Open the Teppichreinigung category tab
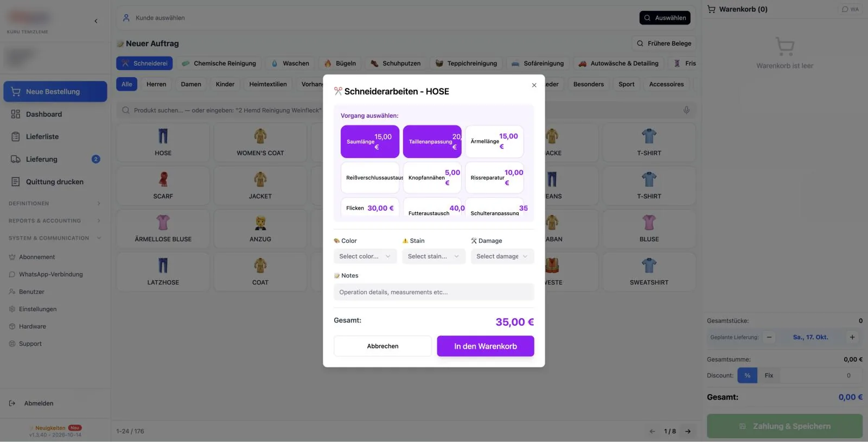This screenshot has height=442, width=868. pos(466,64)
